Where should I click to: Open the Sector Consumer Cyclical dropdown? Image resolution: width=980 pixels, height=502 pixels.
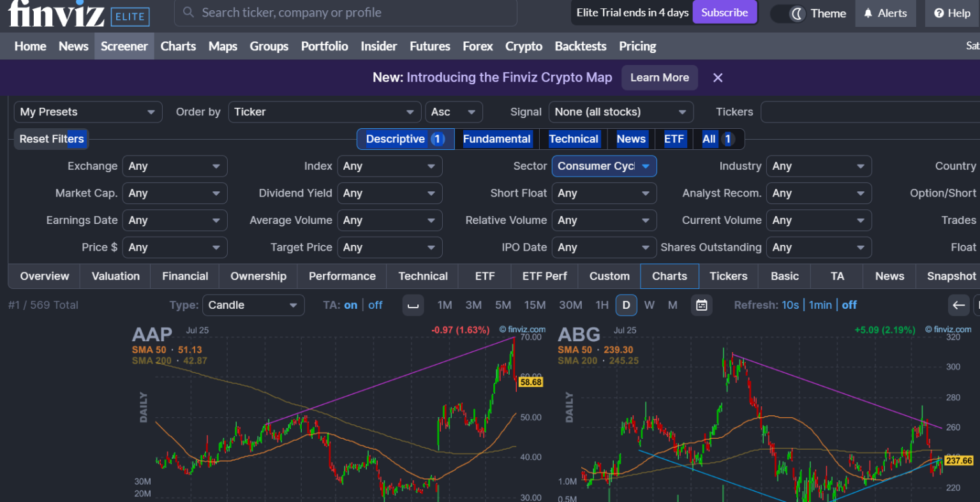[604, 166]
